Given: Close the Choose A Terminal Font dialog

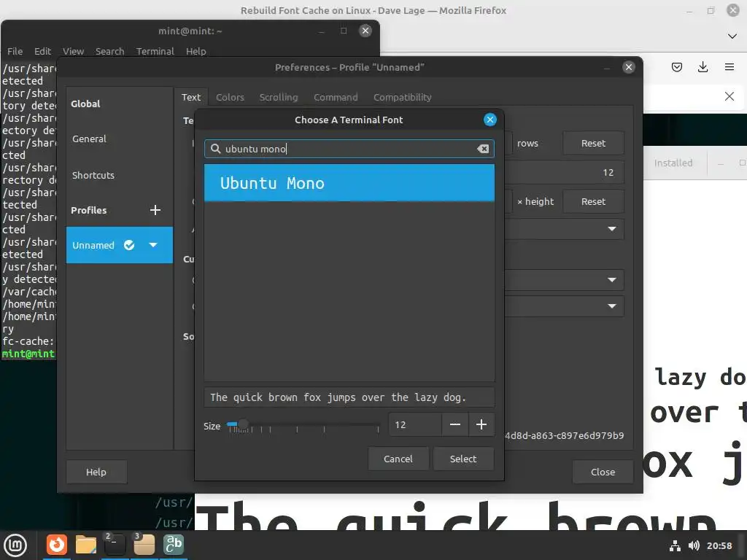Looking at the screenshot, I should 489,120.
